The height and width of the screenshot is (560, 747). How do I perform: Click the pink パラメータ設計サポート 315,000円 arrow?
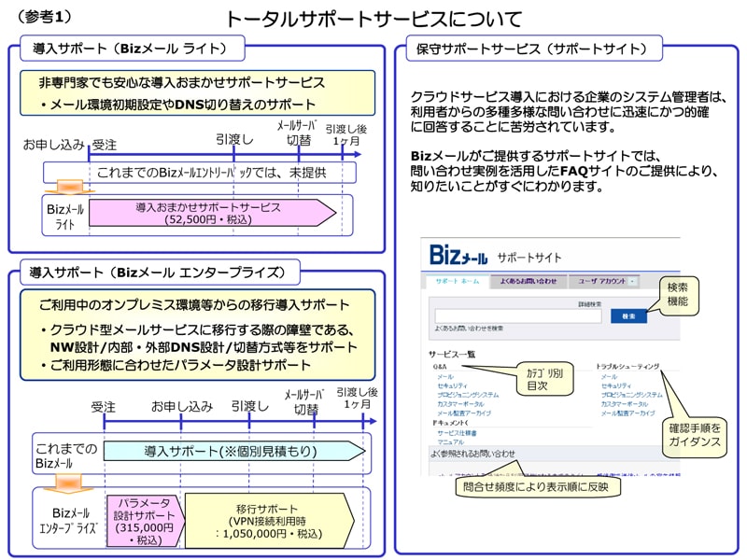(146, 521)
